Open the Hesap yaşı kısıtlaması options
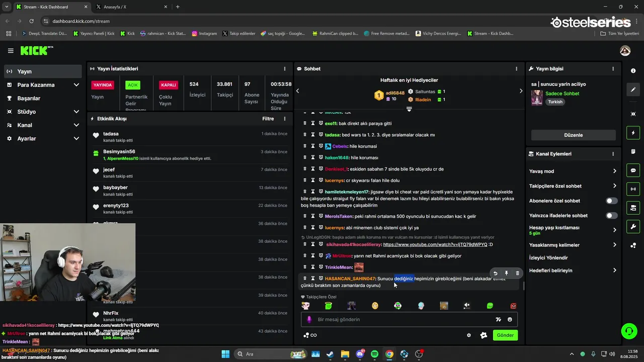Viewport: 644px width, 362px height. tap(573, 230)
